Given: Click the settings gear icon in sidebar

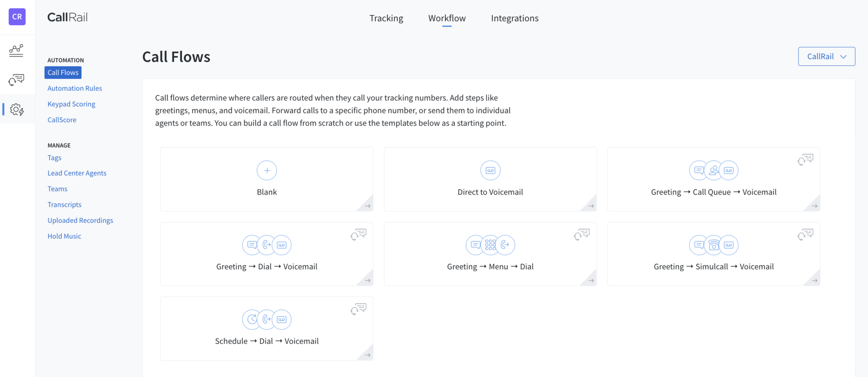Looking at the screenshot, I should click(16, 109).
